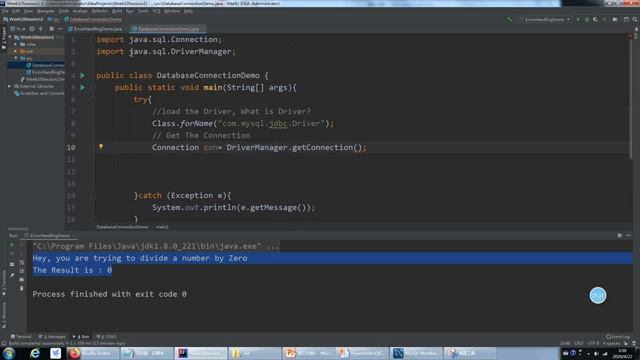Image resolution: width=640 pixels, height=360 pixels.
Task: Open the Navigate menu
Action: pyautogui.click(x=45, y=11)
